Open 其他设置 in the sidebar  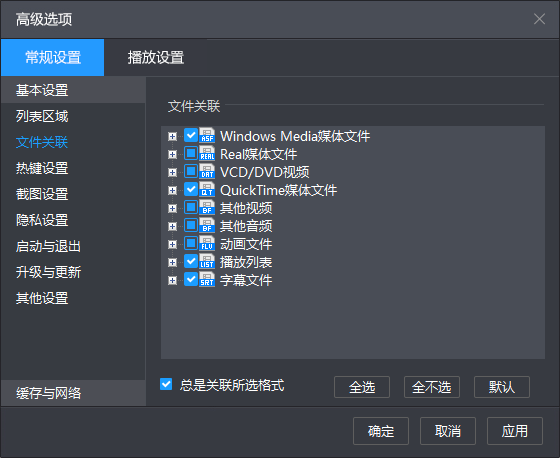73,298
